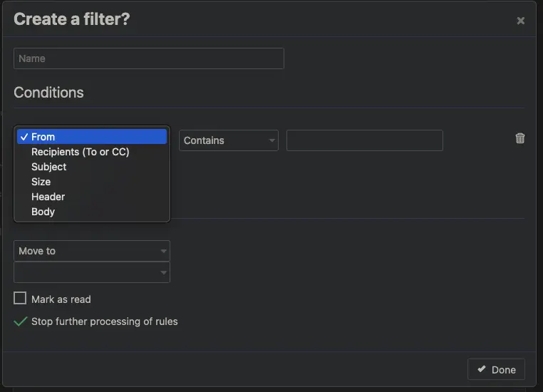Click the arrow on Move to dropdown

[x=164, y=252]
